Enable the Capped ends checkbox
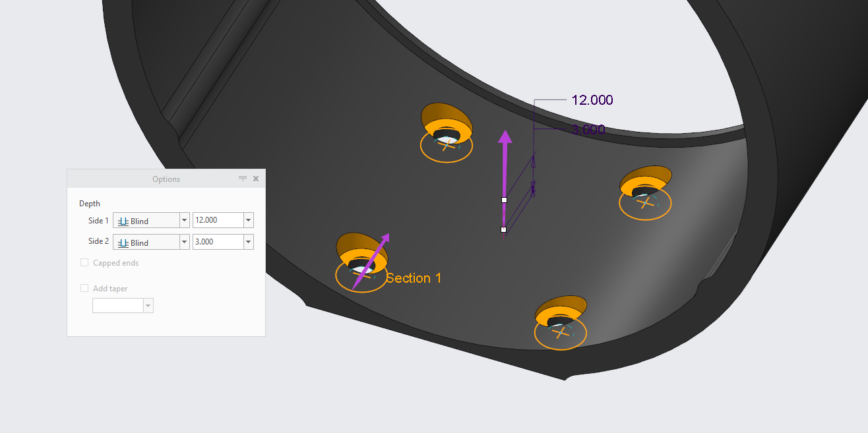The width and height of the screenshot is (868, 433). tap(84, 262)
